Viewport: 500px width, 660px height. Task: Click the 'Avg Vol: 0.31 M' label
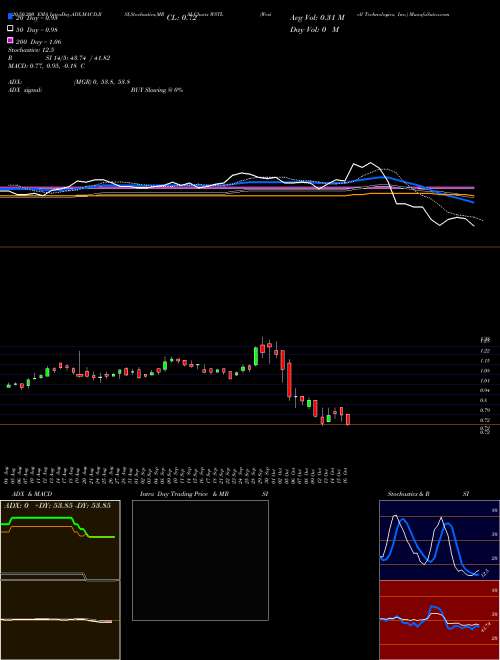tap(317, 18)
